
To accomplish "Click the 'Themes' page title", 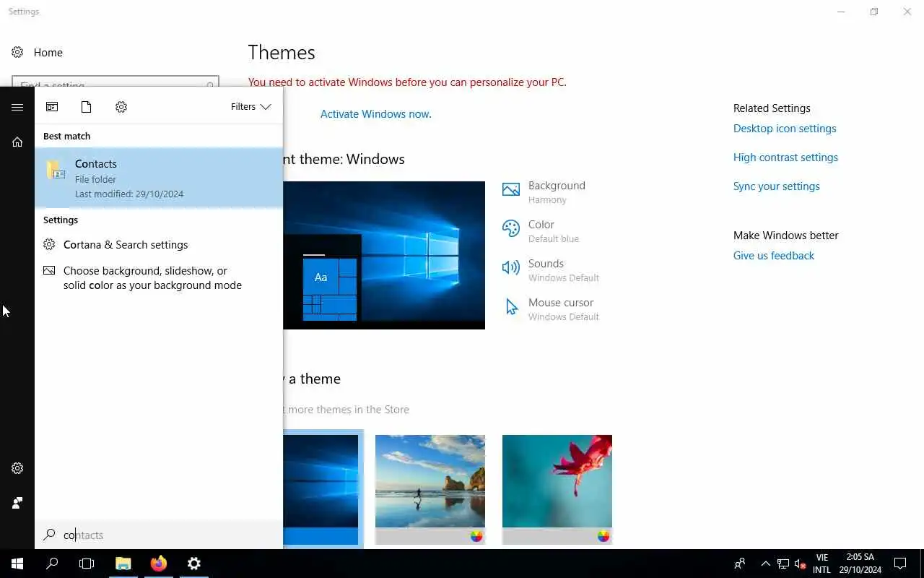I will [282, 53].
